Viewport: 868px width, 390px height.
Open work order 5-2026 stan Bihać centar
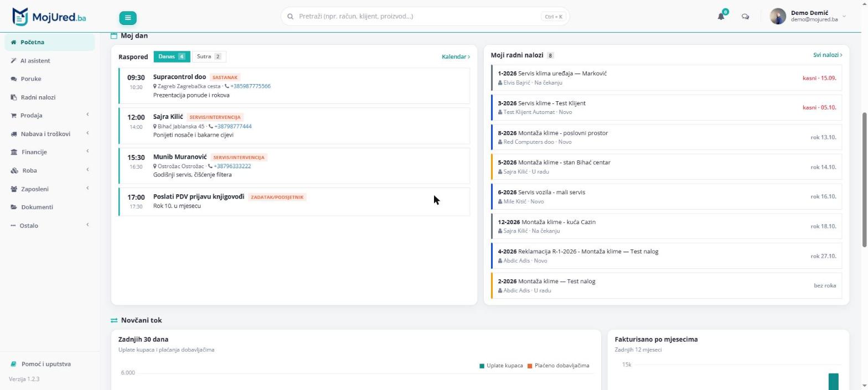[666, 167]
